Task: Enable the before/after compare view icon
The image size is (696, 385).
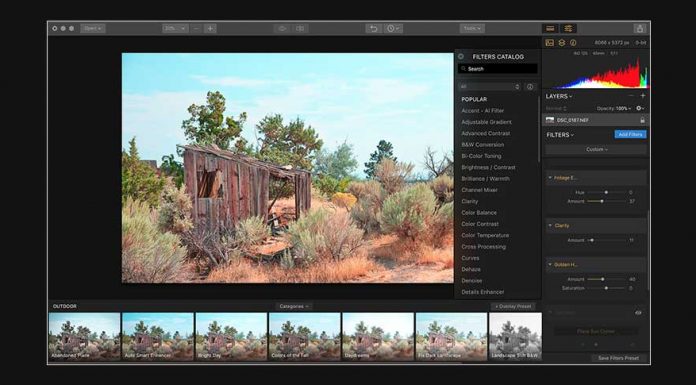Action: tap(301, 28)
